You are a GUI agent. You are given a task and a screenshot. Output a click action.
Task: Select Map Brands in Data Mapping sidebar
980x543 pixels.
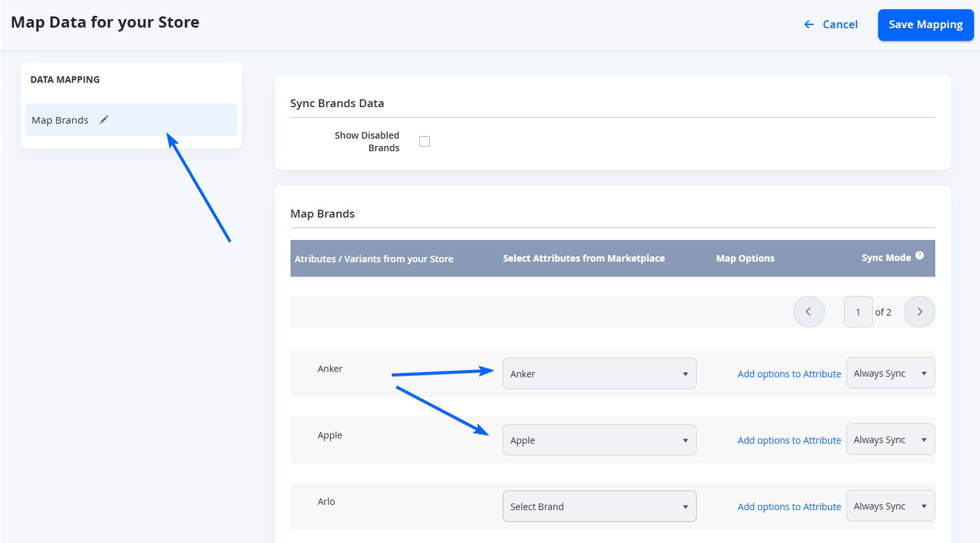pos(131,120)
